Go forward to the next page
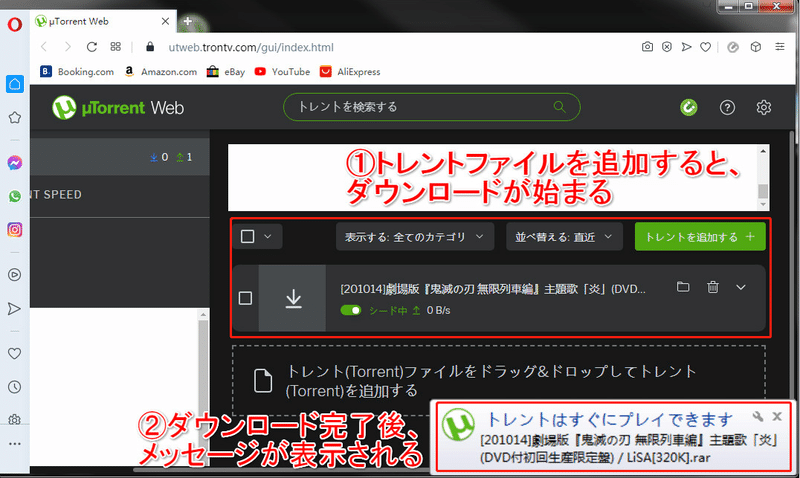The width and height of the screenshot is (800, 478). (67, 47)
